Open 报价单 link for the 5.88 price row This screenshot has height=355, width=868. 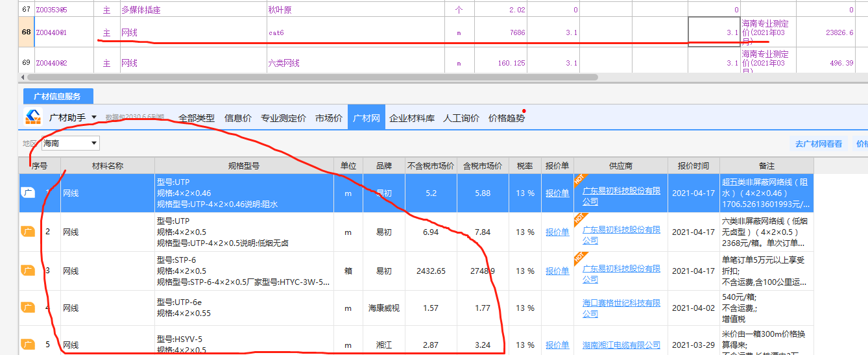(557, 193)
